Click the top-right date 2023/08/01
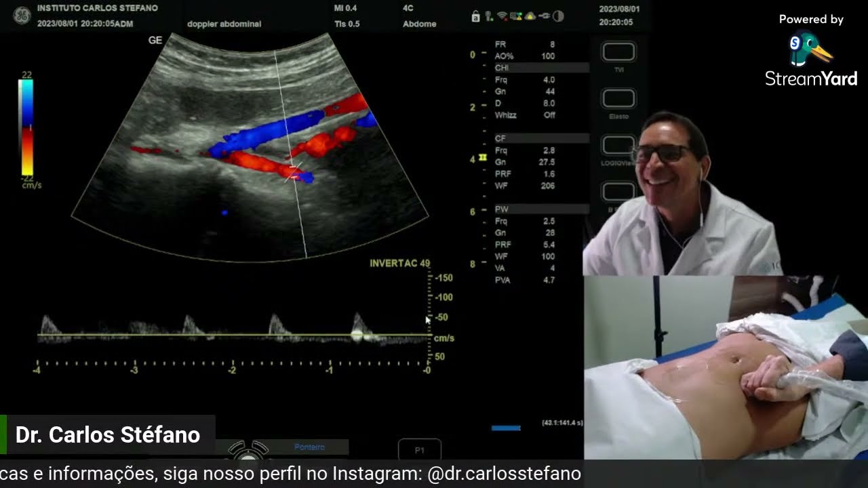868x488 pixels. (619, 9)
